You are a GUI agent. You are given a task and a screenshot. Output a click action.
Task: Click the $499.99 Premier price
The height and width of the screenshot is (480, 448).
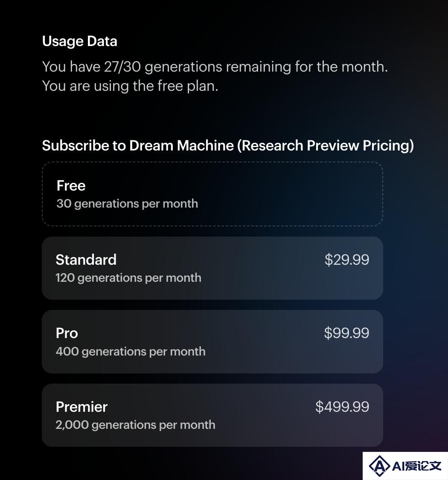tap(342, 407)
